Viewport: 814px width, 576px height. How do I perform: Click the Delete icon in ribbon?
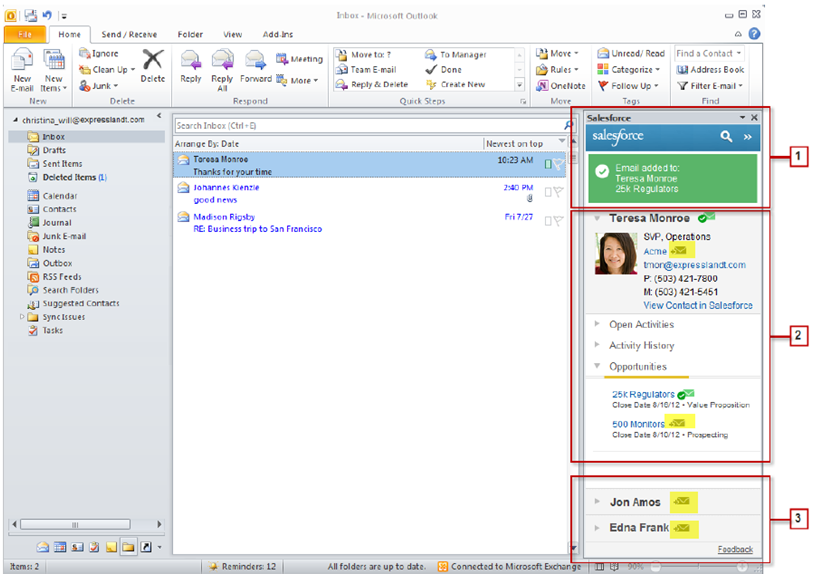pos(152,64)
